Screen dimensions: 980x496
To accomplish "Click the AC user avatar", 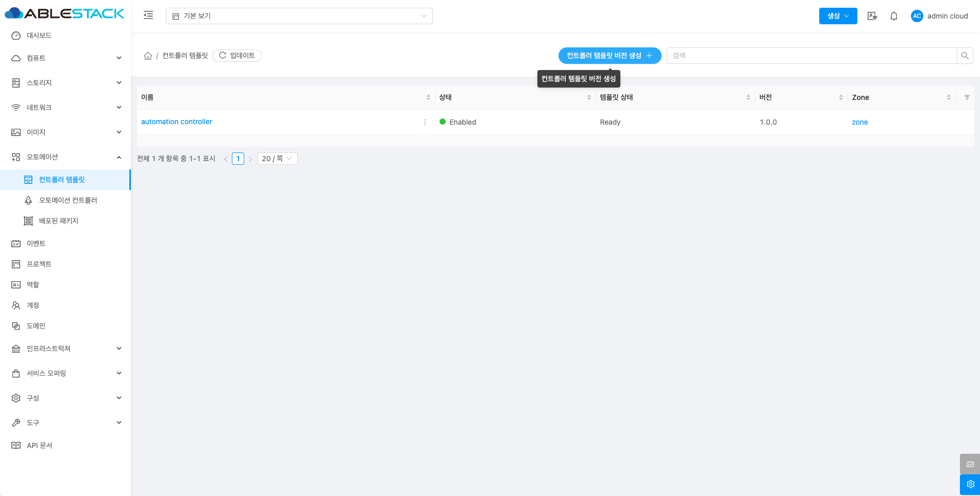I will 917,16.
